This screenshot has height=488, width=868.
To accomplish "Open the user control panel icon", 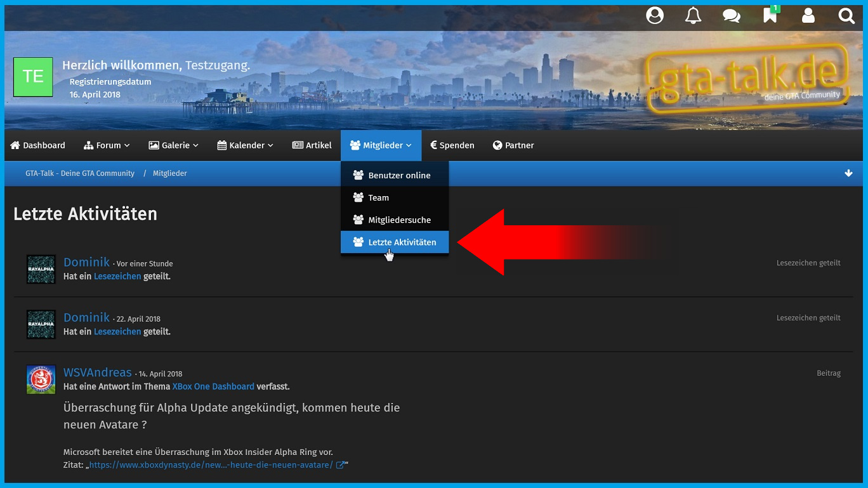I will click(655, 16).
